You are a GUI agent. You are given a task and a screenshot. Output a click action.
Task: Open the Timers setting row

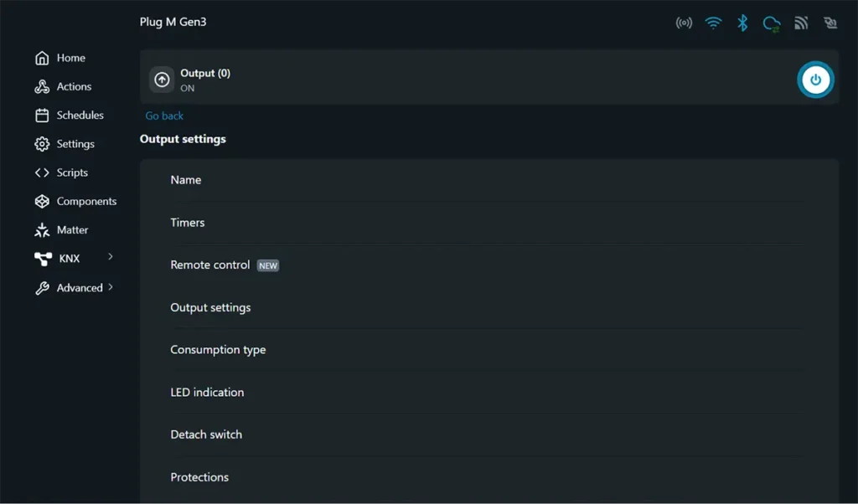(x=188, y=223)
